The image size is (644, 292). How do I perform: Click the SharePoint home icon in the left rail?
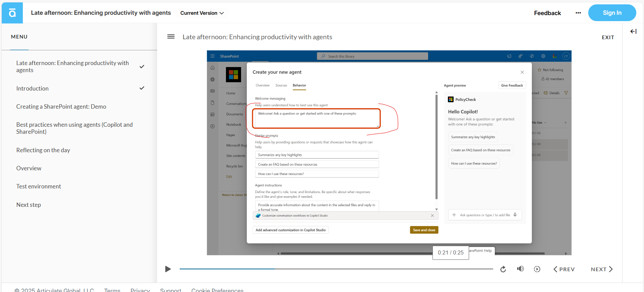click(x=213, y=68)
